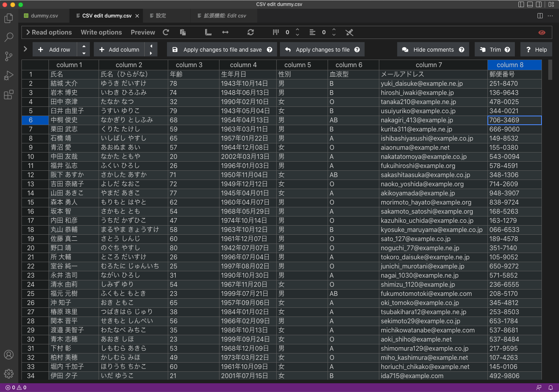
Task: Toggle the sidebar layout icon in the titlebar
Action: tap(521, 4)
